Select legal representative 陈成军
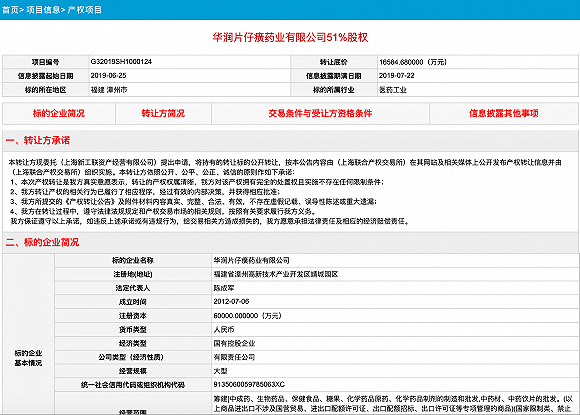Image resolution: width=580 pixels, height=415 pixels. (x=224, y=288)
